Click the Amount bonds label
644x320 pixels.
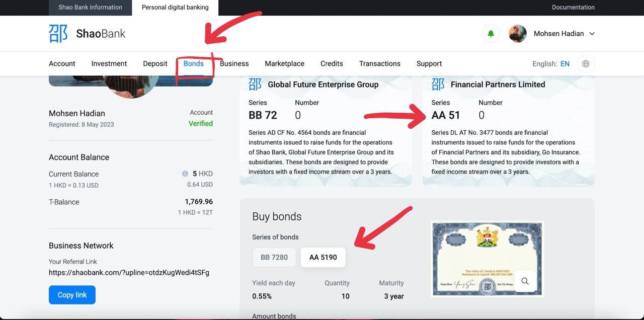coord(274,316)
